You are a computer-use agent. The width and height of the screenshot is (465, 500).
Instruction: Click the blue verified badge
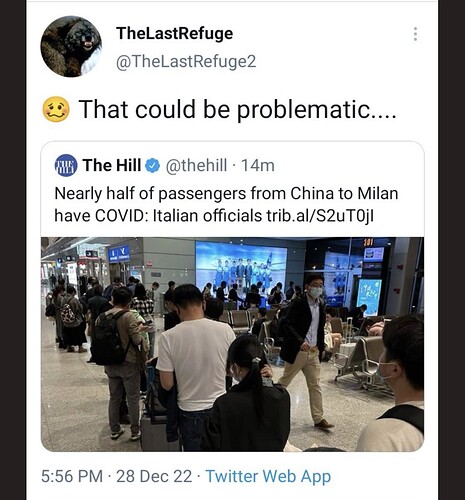(x=153, y=165)
